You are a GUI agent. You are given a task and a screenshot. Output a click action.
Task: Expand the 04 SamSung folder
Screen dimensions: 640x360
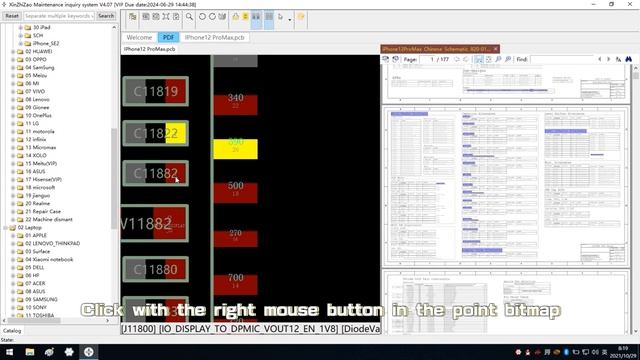(13, 67)
